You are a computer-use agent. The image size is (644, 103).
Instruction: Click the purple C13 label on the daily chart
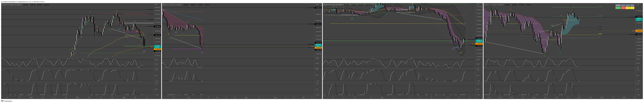pos(202,52)
